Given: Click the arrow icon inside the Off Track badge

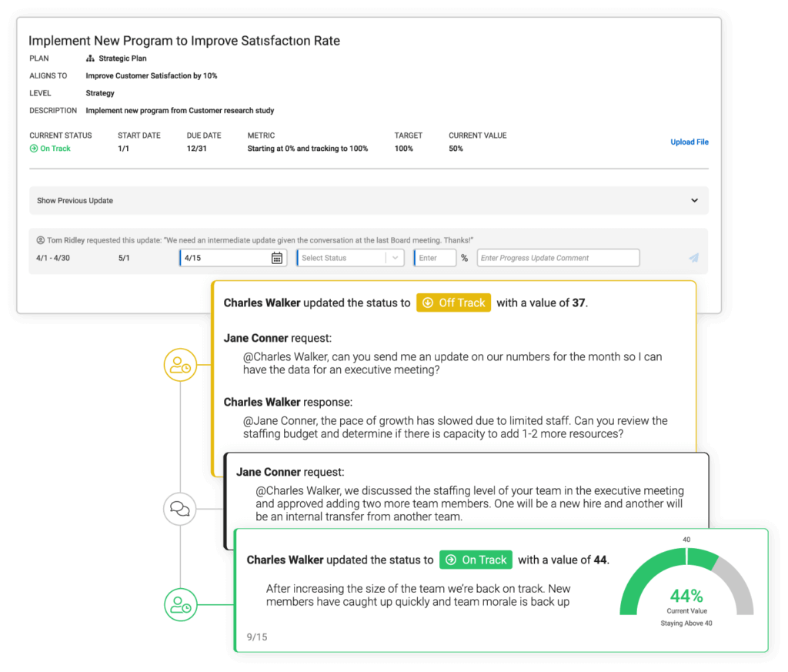Looking at the screenshot, I should click(x=428, y=303).
